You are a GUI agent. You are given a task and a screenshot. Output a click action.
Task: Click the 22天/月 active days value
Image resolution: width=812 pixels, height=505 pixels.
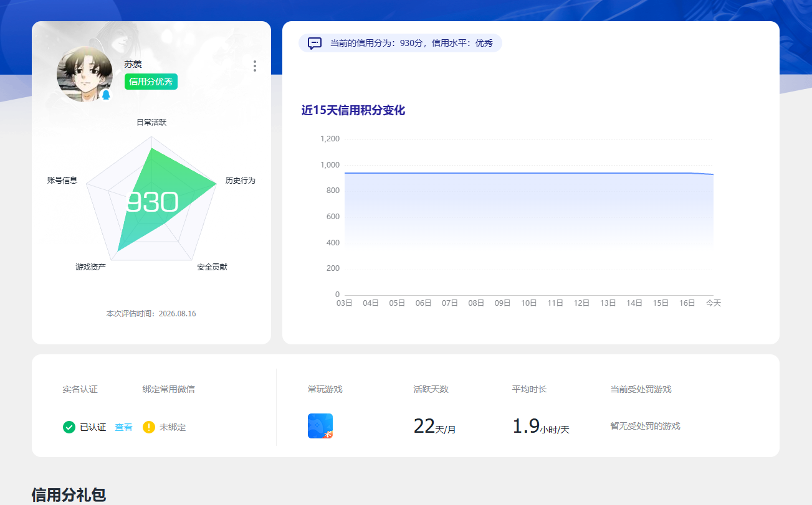[x=435, y=427]
